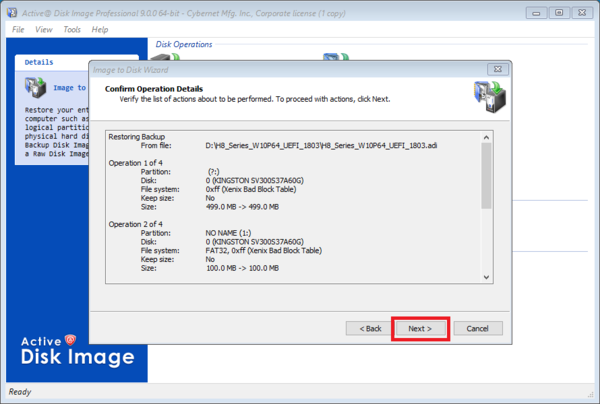
Task: Open the Tools menu
Action: tap(72, 29)
